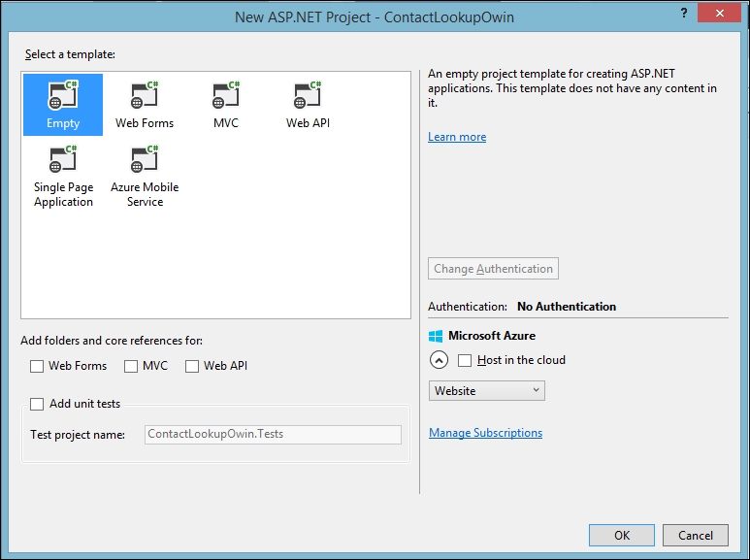
Task: Select the Azure Mobile Service template
Action: pyautogui.click(x=145, y=177)
